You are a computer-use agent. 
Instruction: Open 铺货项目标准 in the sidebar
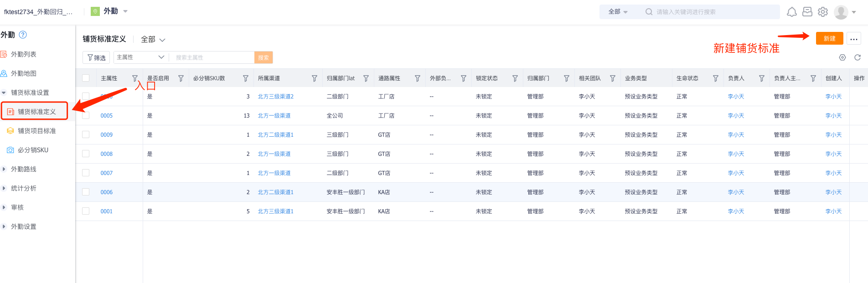click(36, 131)
